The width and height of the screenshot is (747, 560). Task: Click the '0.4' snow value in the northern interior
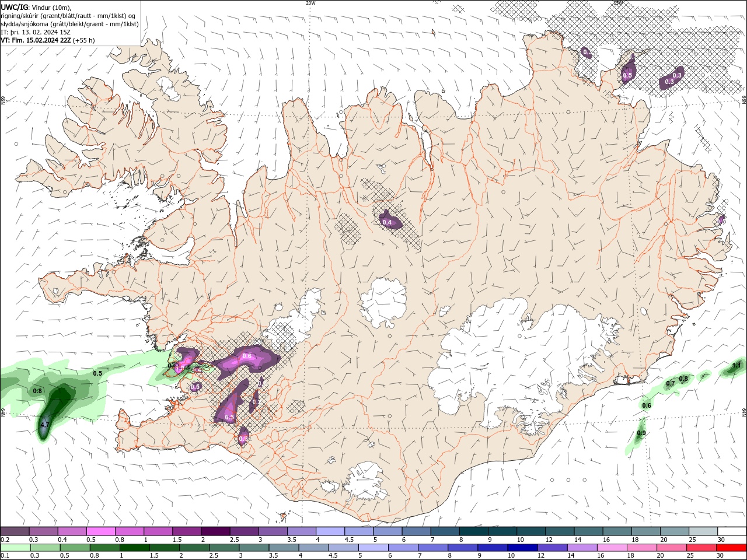click(387, 222)
